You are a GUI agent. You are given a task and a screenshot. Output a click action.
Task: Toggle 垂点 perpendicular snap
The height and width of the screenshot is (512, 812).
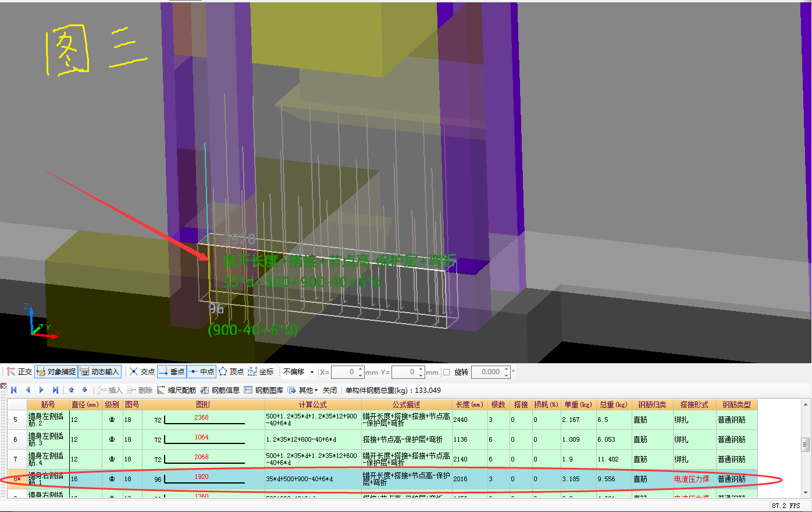tap(172, 372)
